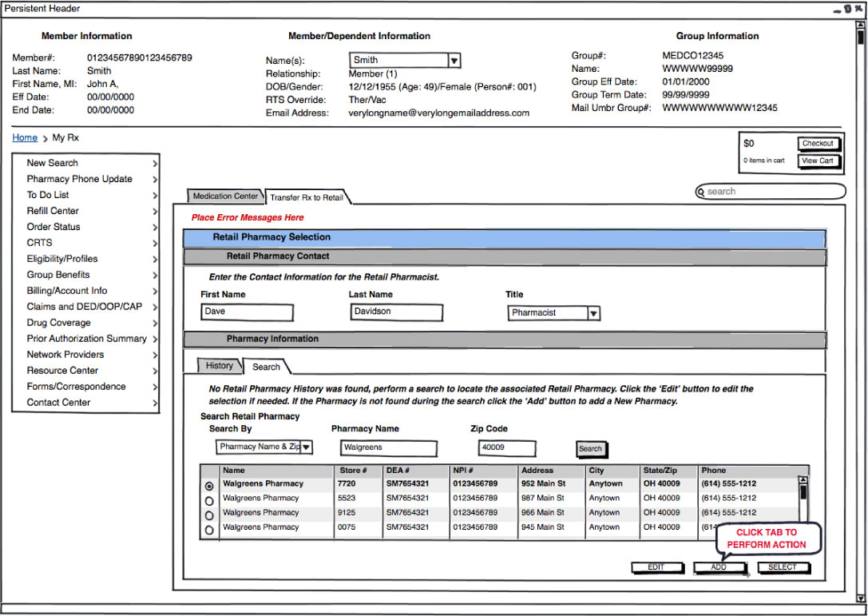868x616 pixels.
Task: Focus the Zip Code field containing 40009
Action: [x=507, y=448]
